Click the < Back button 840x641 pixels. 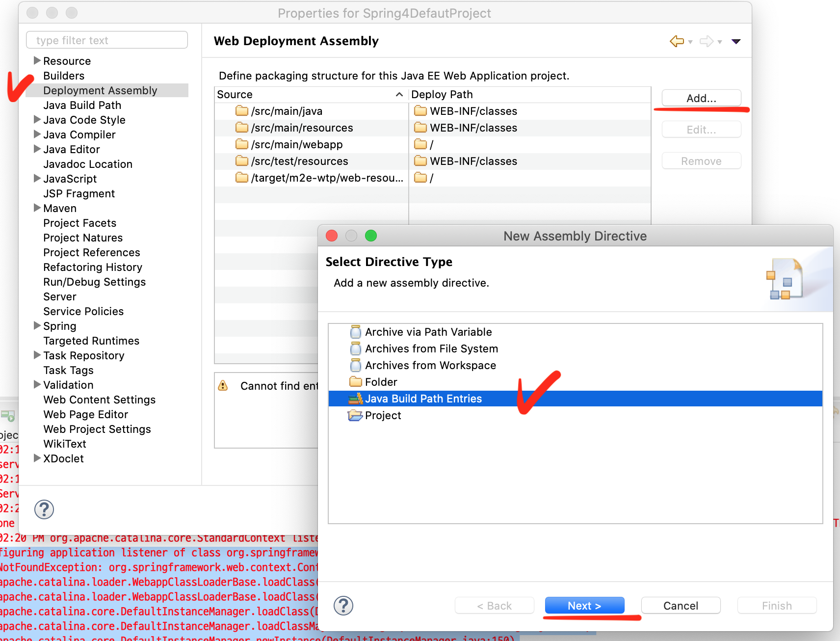coord(494,606)
